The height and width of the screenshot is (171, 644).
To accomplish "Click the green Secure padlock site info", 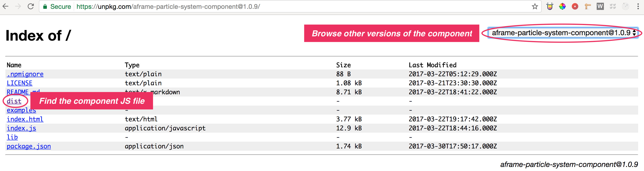I will tap(57, 7).
